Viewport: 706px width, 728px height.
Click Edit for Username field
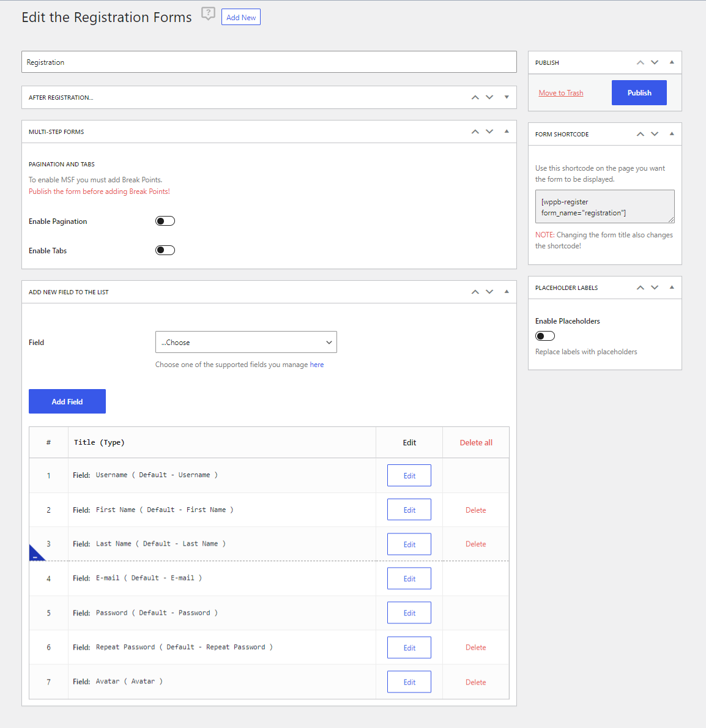[x=409, y=475]
